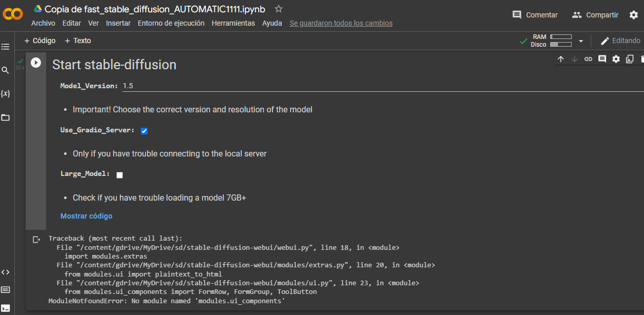Screen dimensions: 644x315
Task: Click the Mostrar código link
Action: pos(86,216)
